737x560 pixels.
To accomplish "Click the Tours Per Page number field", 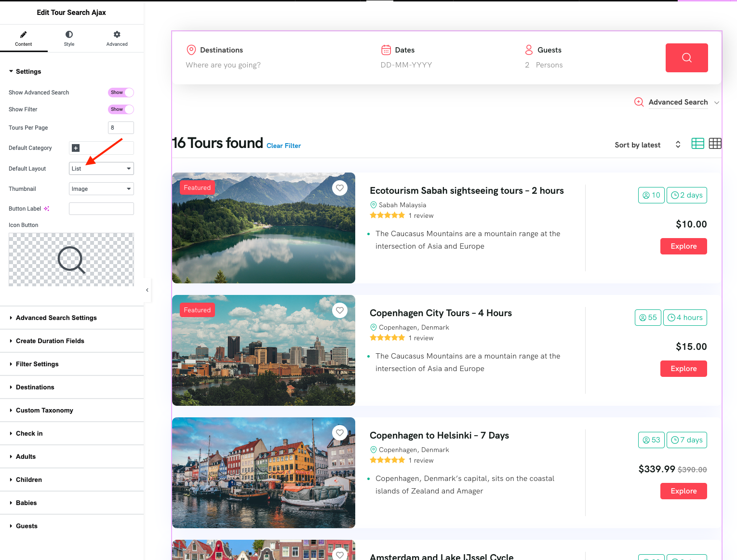I will [121, 128].
